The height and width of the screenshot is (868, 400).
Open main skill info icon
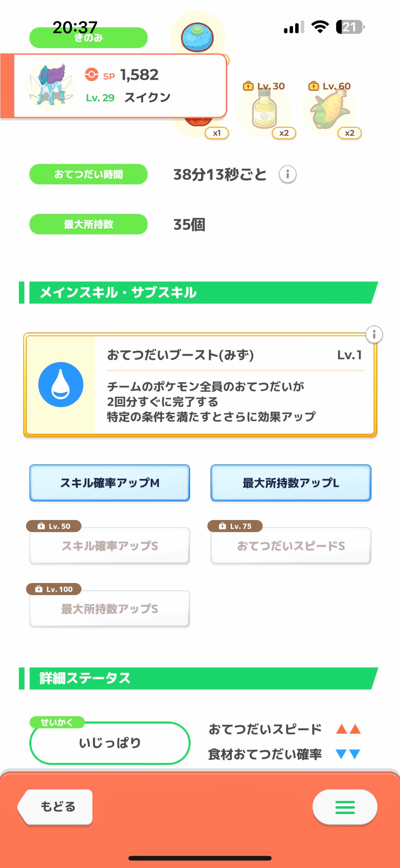(x=374, y=335)
